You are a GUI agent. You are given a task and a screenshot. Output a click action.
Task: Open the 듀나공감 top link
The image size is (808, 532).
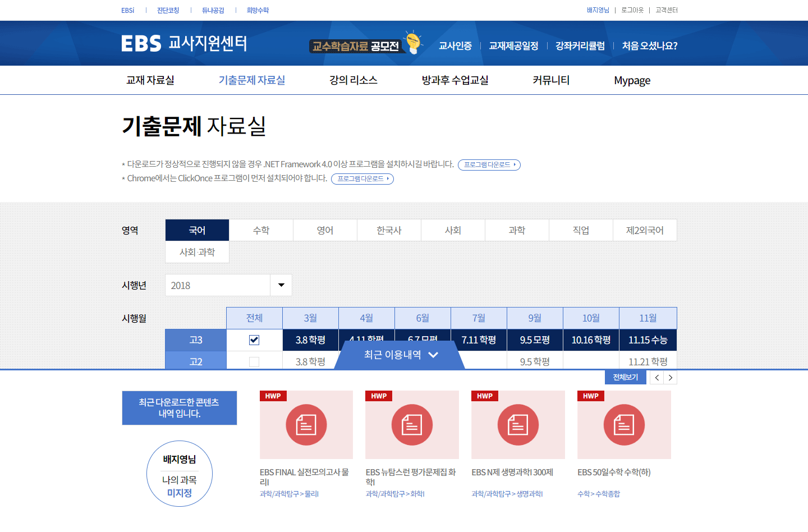(x=213, y=10)
